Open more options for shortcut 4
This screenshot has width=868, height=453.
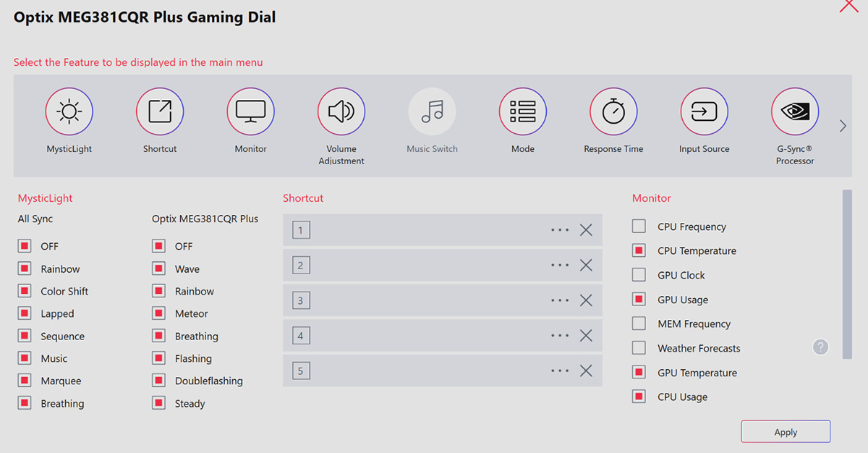pyautogui.click(x=560, y=336)
